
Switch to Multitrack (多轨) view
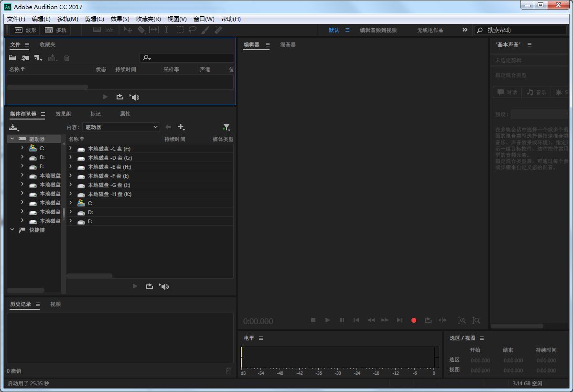click(55, 30)
